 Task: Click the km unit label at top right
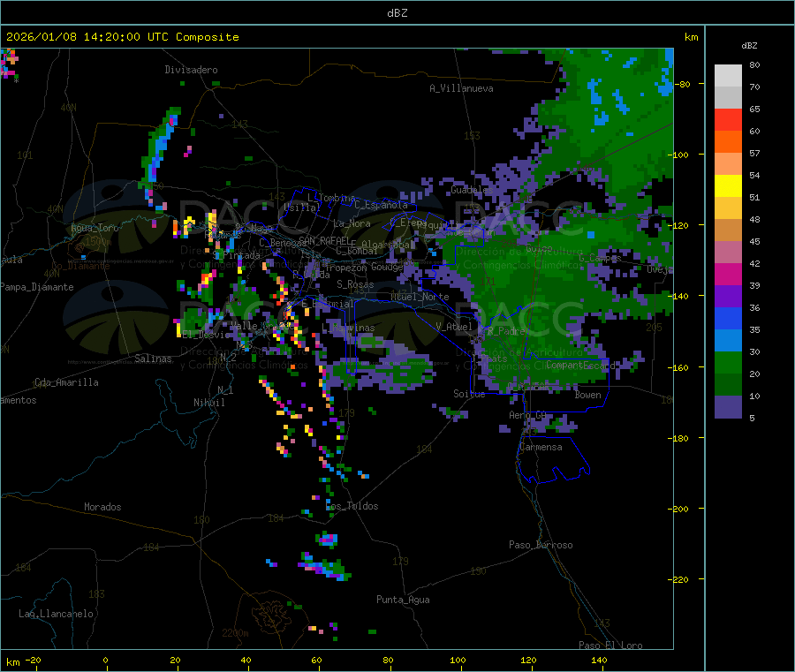point(691,37)
